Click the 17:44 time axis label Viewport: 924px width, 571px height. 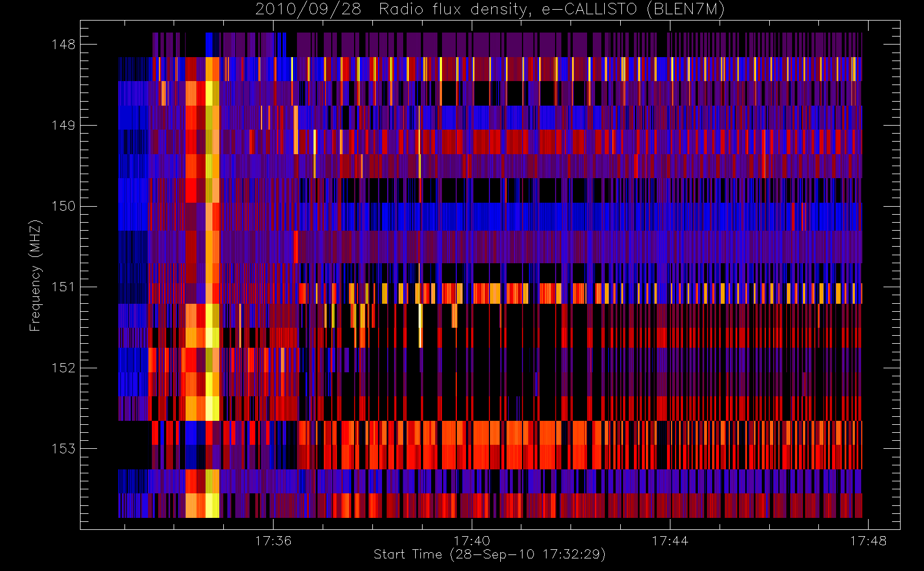(670, 541)
